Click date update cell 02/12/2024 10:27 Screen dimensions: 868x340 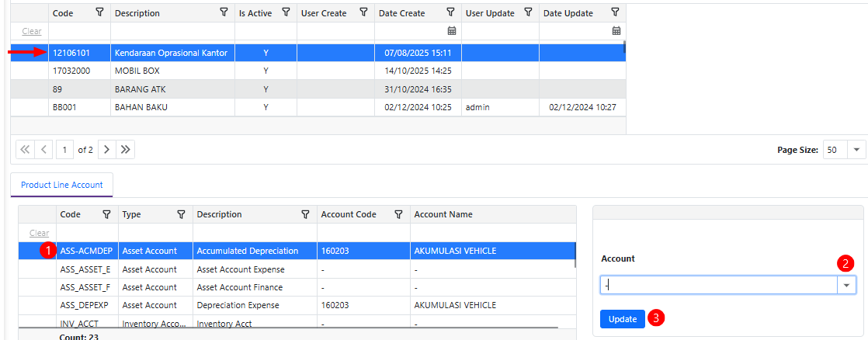pyautogui.click(x=582, y=107)
